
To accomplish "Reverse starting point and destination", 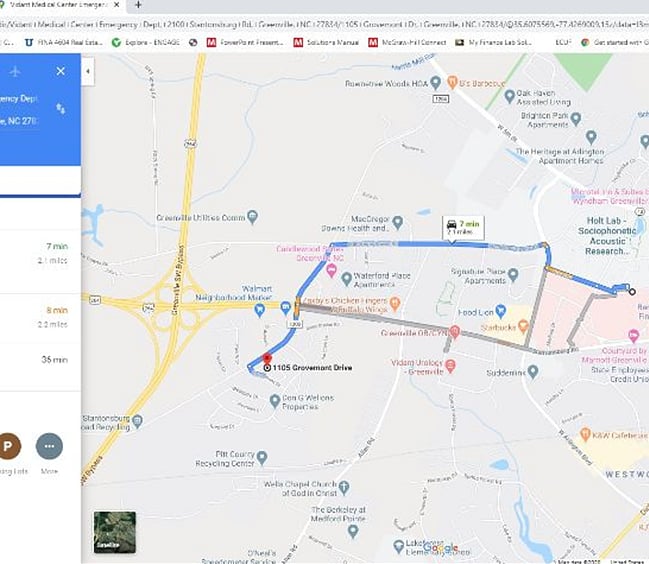I will 61,109.
